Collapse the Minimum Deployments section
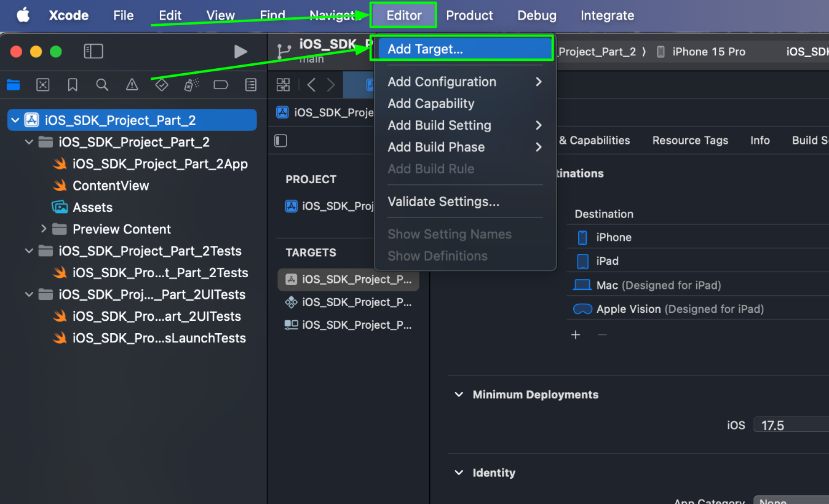 pos(459,395)
